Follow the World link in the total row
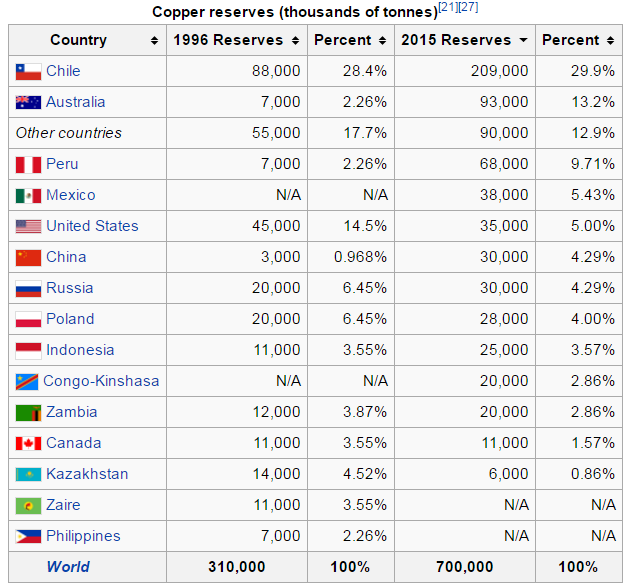Viewport: 623px width, 584px height. 68,567
